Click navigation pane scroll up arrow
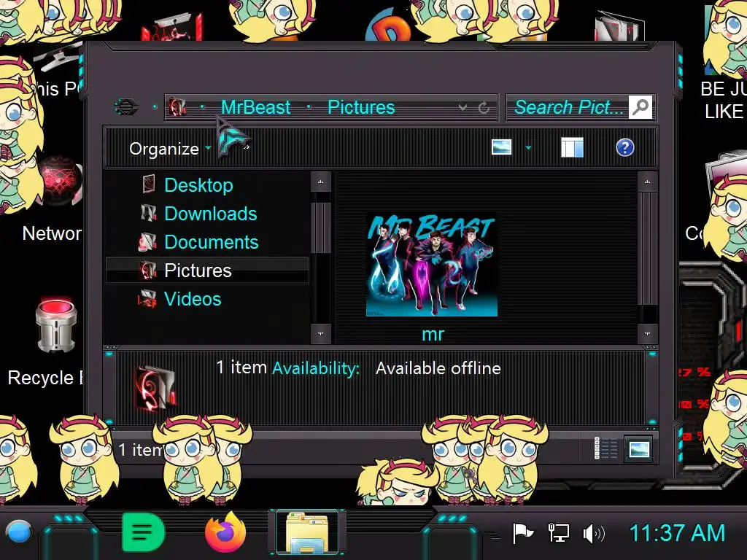 (x=321, y=182)
